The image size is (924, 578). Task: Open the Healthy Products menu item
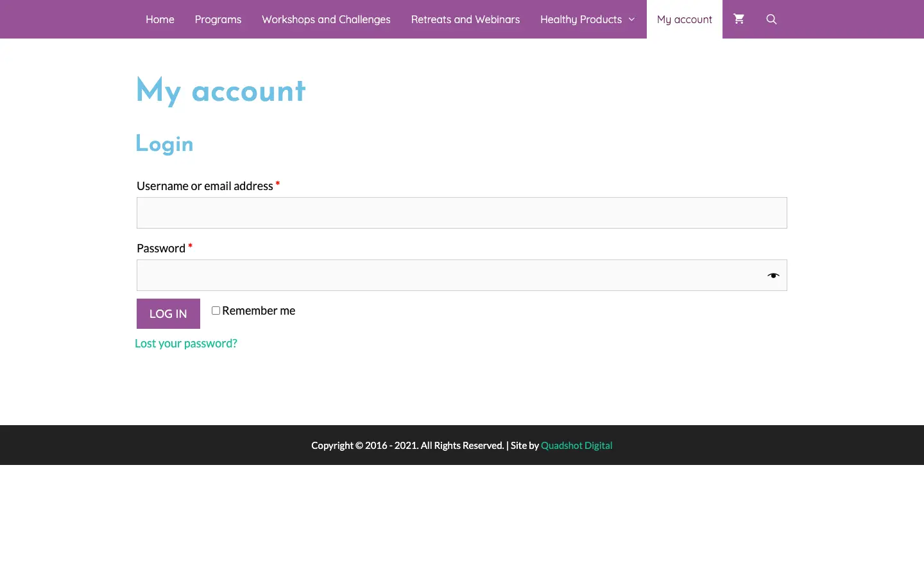click(x=581, y=19)
